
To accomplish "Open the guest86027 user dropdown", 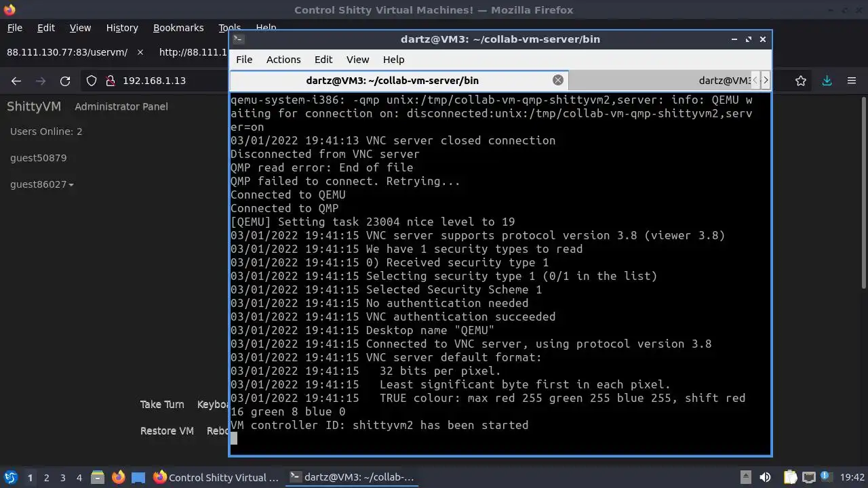I will coord(42,184).
